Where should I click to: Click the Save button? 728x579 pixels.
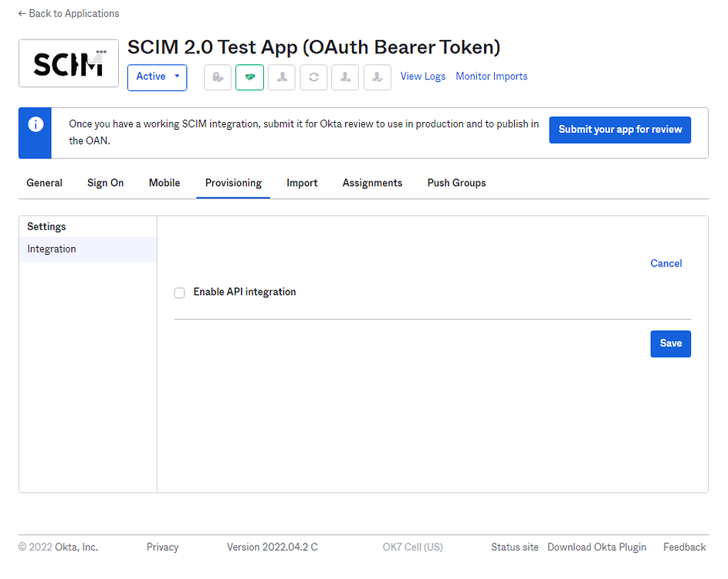(670, 344)
